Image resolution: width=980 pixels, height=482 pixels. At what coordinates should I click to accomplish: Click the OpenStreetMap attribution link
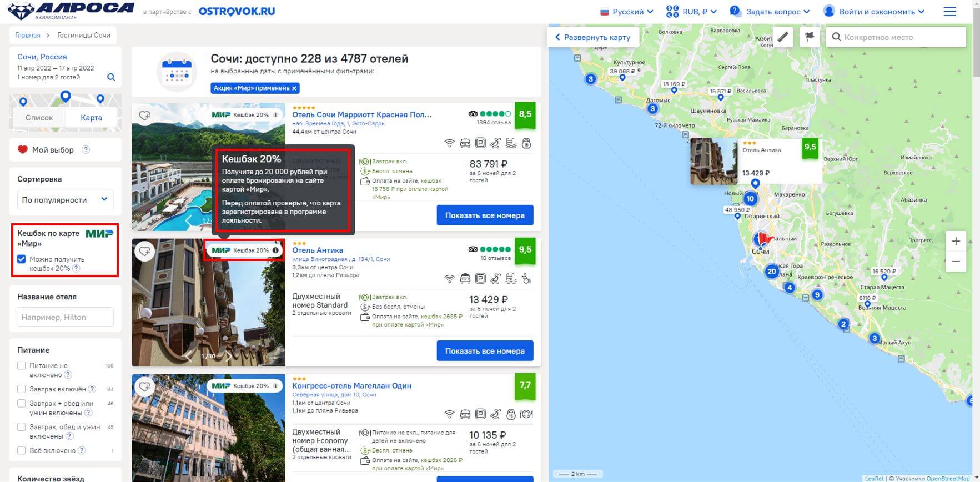click(x=948, y=478)
